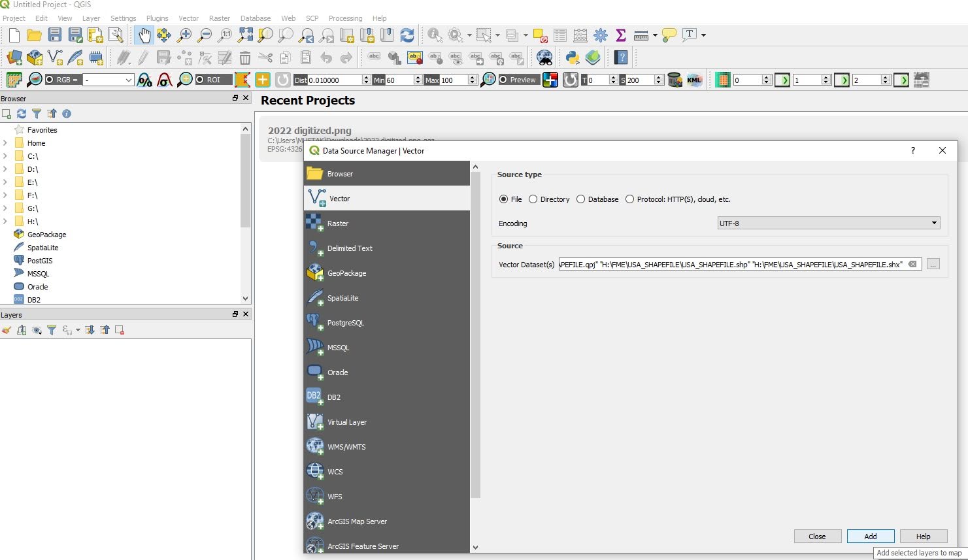968x560 pixels.
Task: Select the Directory source type radio
Action: coord(533,199)
